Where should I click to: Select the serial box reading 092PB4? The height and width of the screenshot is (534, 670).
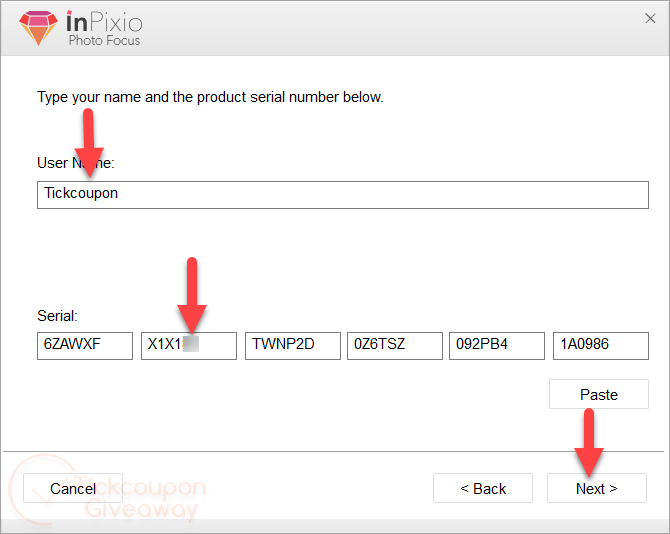click(497, 346)
